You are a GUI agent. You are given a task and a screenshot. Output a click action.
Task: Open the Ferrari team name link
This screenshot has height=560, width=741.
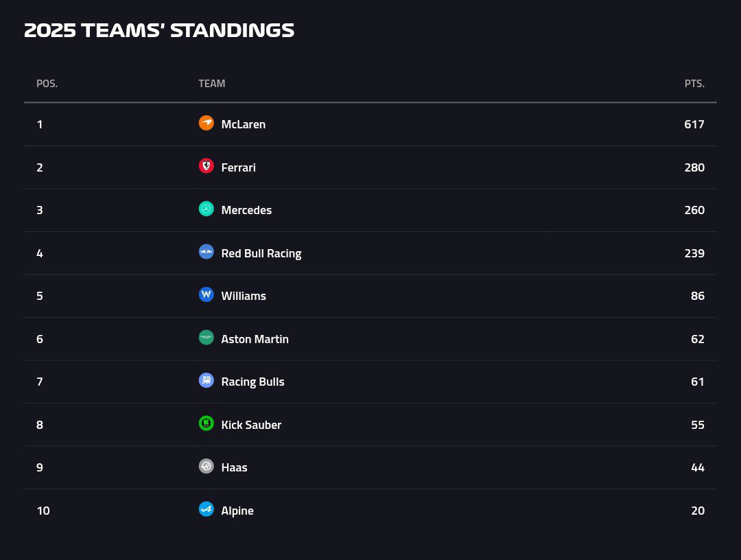click(238, 167)
